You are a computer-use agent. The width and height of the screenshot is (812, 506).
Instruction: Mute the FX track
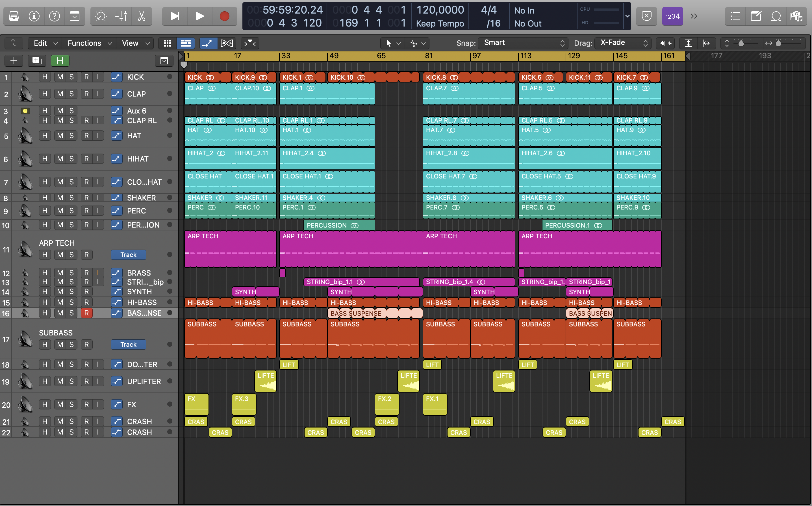coord(60,404)
